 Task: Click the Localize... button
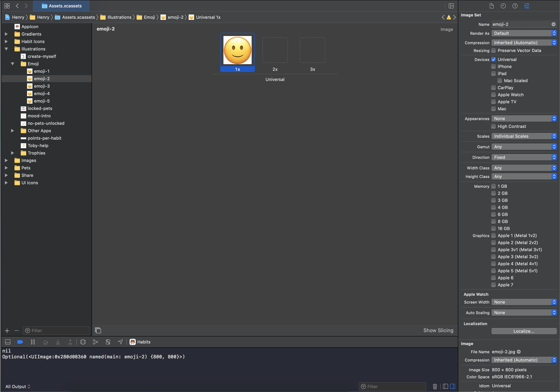point(524,331)
